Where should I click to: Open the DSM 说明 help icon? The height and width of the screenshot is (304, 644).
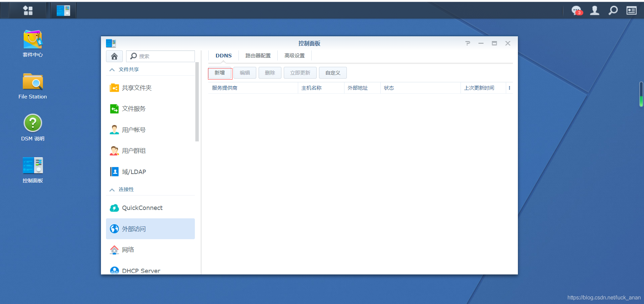[33, 123]
